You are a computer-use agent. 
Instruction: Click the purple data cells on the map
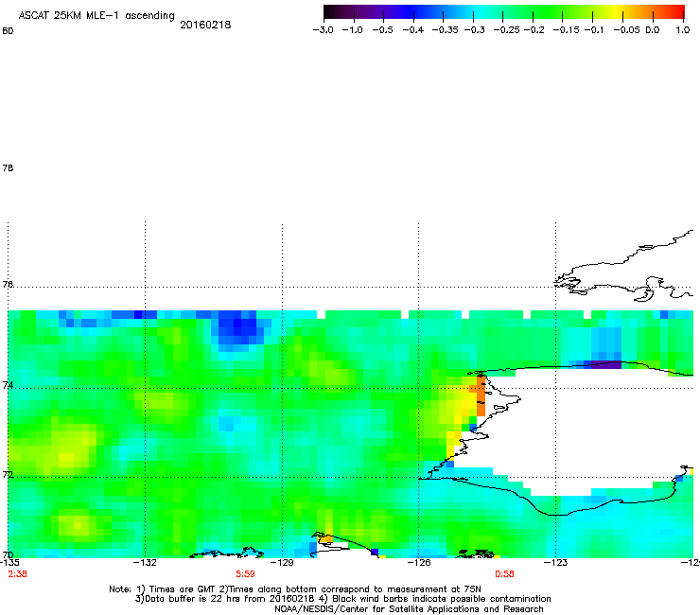[605, 364]
